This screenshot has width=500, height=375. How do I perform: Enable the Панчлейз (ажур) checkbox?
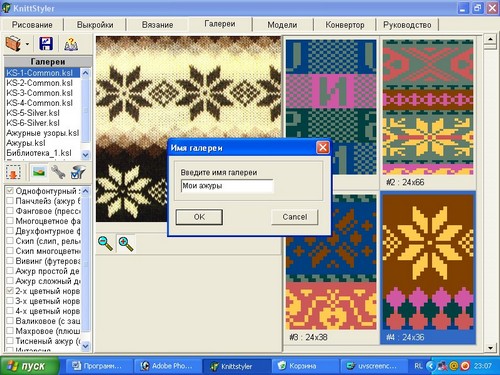point(10,201)
